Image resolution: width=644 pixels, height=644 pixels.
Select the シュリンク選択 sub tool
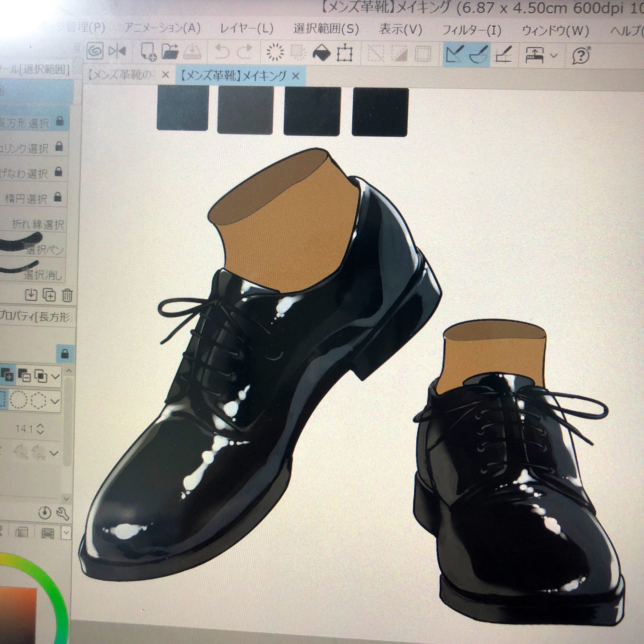click(33, 148)
